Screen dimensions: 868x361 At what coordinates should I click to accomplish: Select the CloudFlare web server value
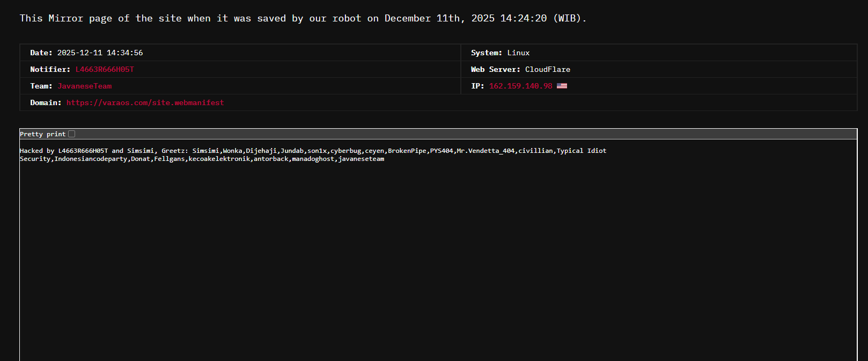pos(547,69)
